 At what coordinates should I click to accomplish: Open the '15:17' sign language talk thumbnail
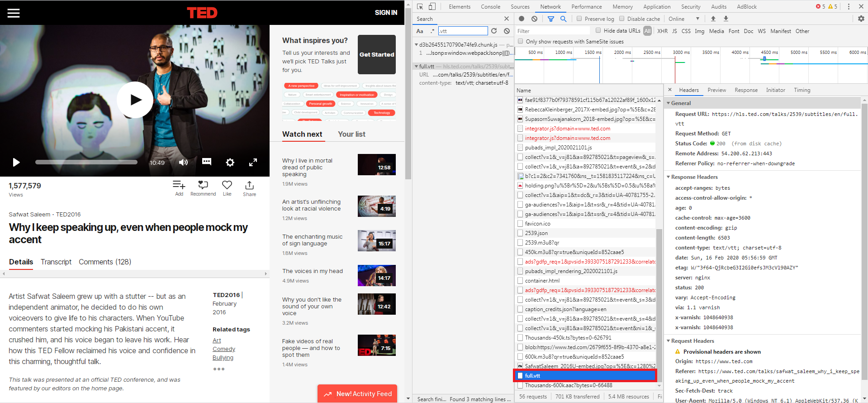377,240
